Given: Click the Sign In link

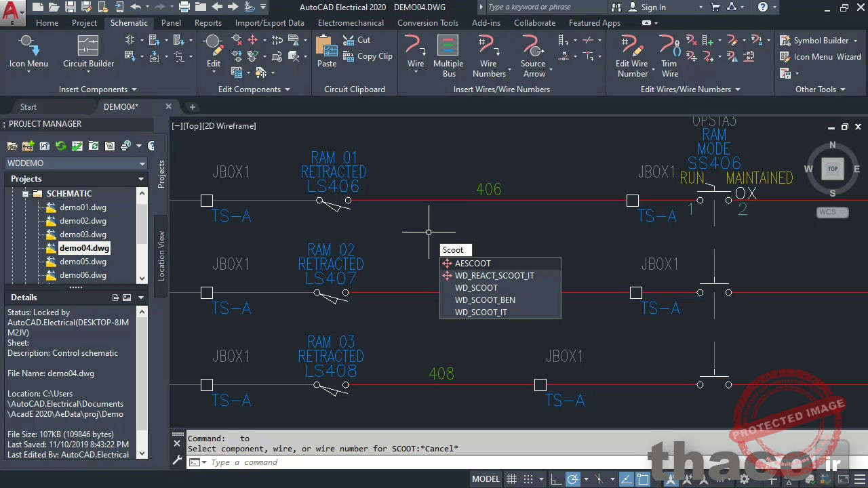Looking at the screenshot, I should 653,7.
